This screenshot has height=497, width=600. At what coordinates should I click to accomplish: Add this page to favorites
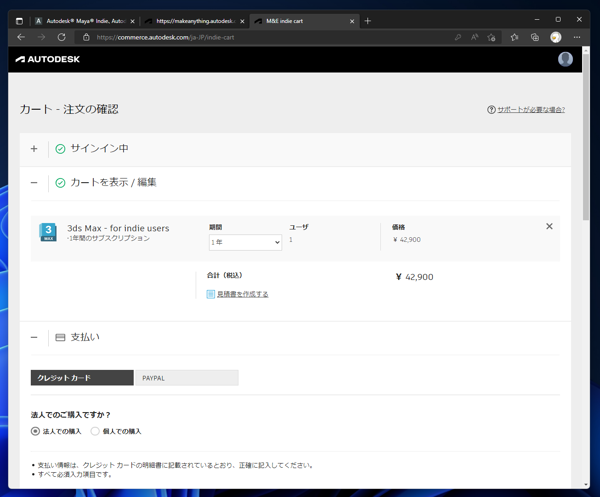[492, 37]
